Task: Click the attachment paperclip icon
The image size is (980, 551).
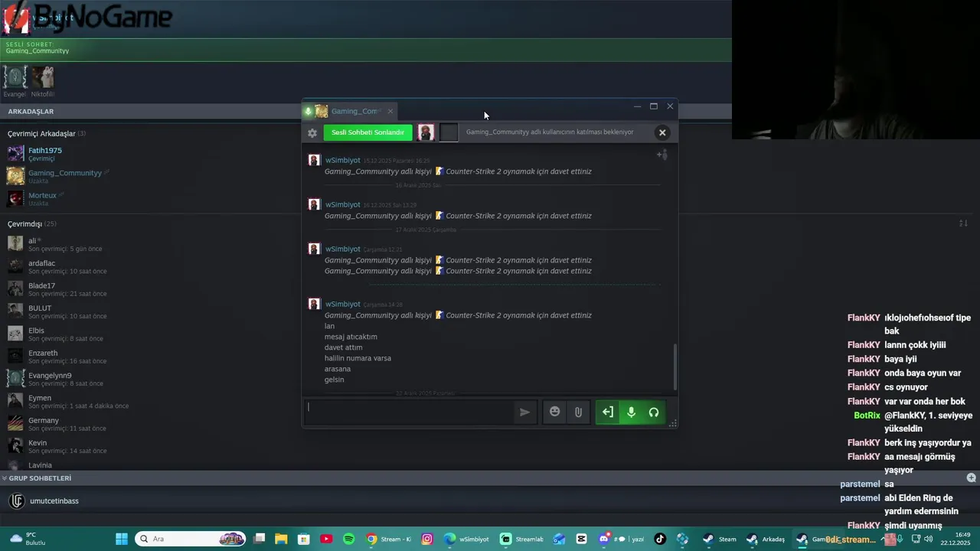Action: click(x=578, y=412)
